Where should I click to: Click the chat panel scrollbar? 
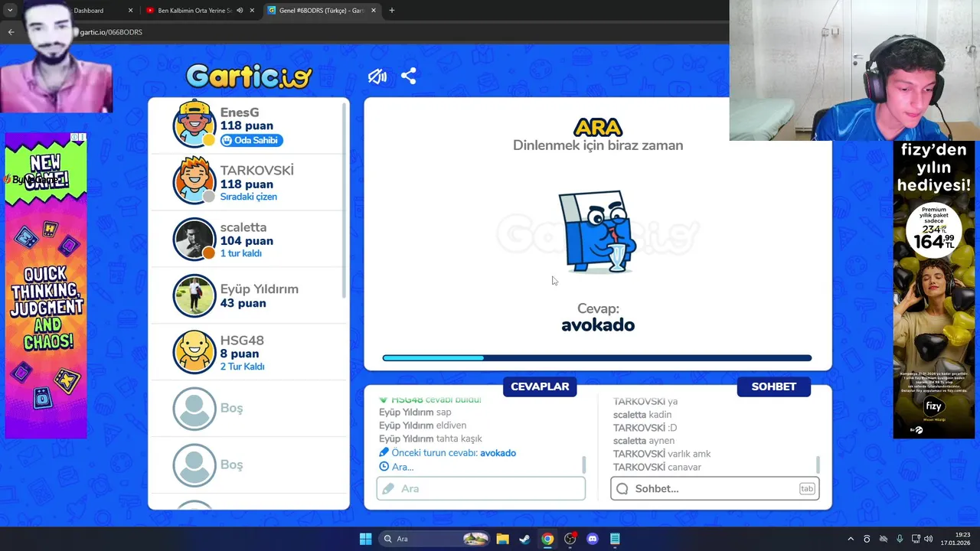818,465
